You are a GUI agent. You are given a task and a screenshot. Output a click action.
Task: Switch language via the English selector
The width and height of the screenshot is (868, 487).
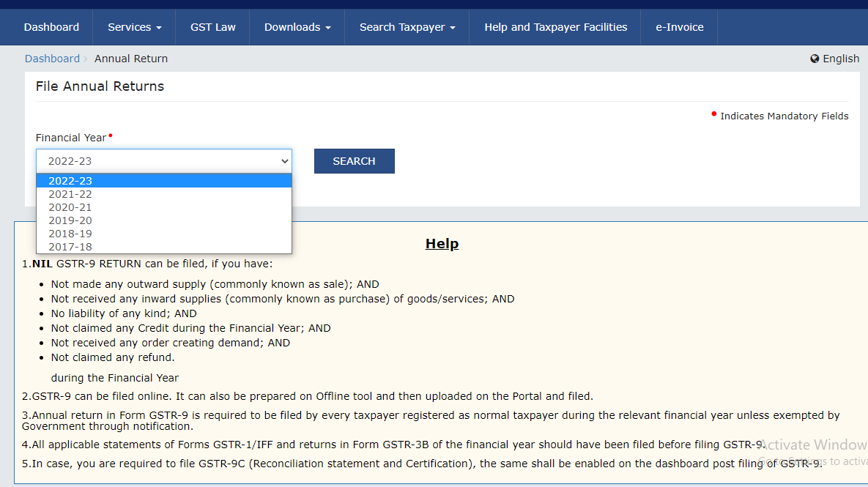840,59
